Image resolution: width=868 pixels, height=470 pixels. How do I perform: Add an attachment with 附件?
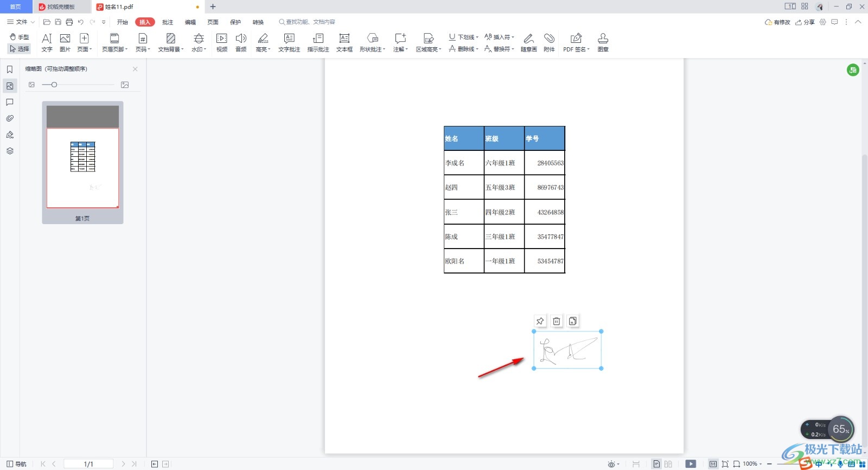click(550, 42)
